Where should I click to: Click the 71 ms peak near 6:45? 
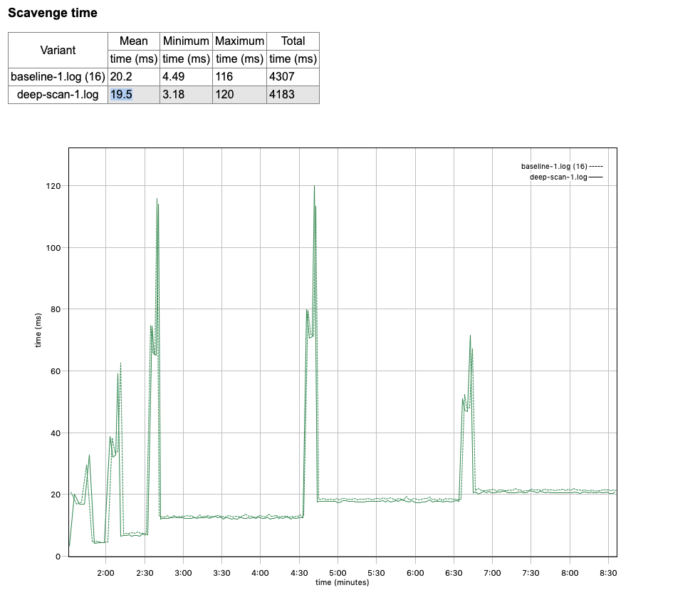pyautogui.click(x=470, y=336)
